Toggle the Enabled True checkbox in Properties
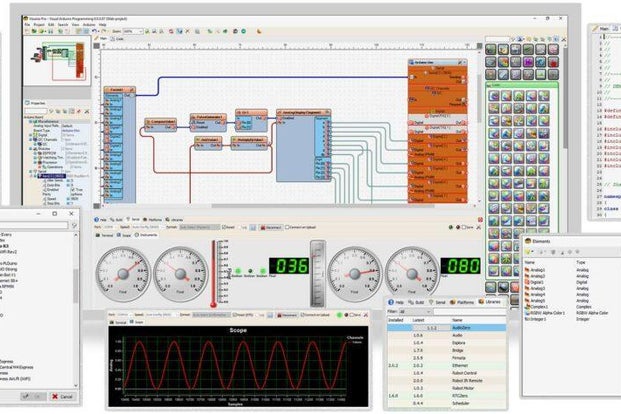The height and width of the screenshot is (414, 621). tap(73, 190)
